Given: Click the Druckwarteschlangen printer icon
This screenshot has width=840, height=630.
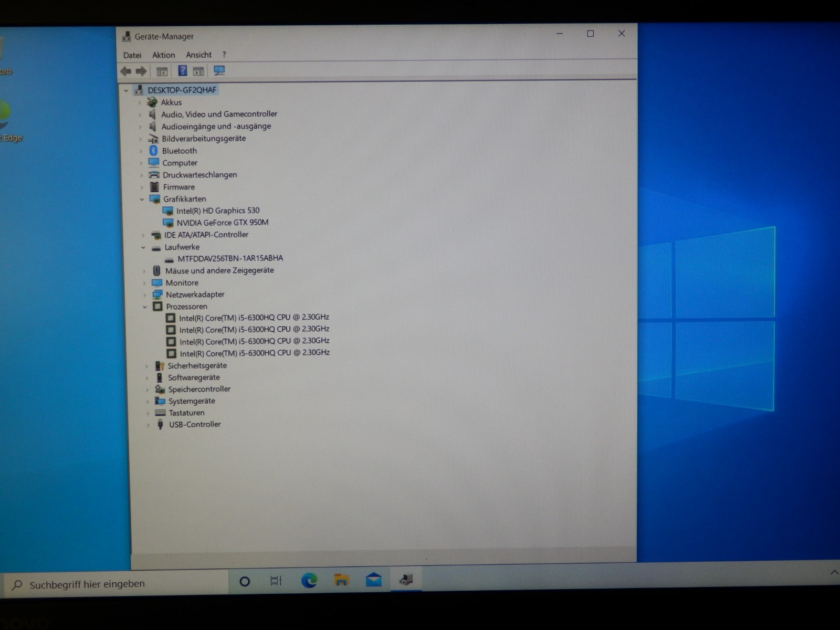Looking at the screenshot, I should click(x=154, y=175).
